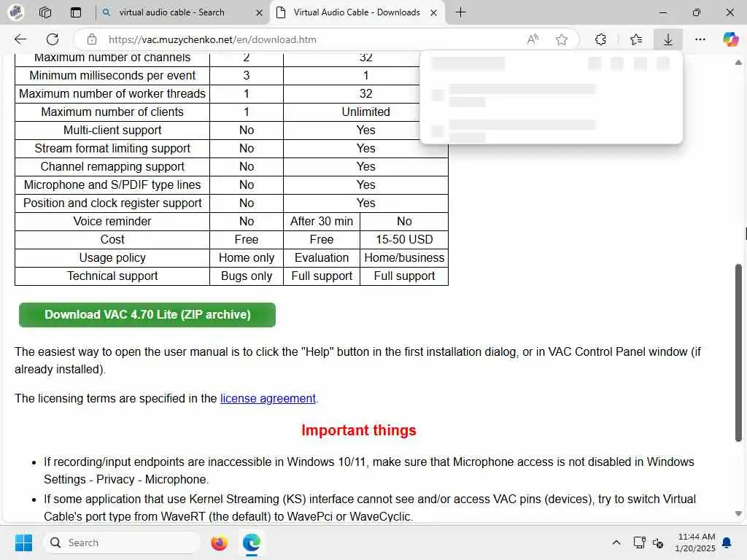The width and height of the screenshot is (747, 560).
Task: Click the 'Important things' heading
Action: (x=359, y=430)
